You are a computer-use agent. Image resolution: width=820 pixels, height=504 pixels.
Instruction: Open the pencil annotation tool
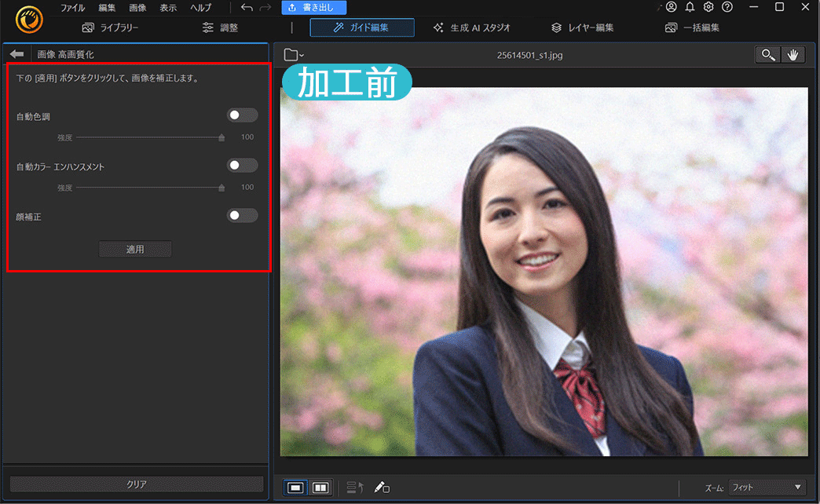[x=383, y=487]
